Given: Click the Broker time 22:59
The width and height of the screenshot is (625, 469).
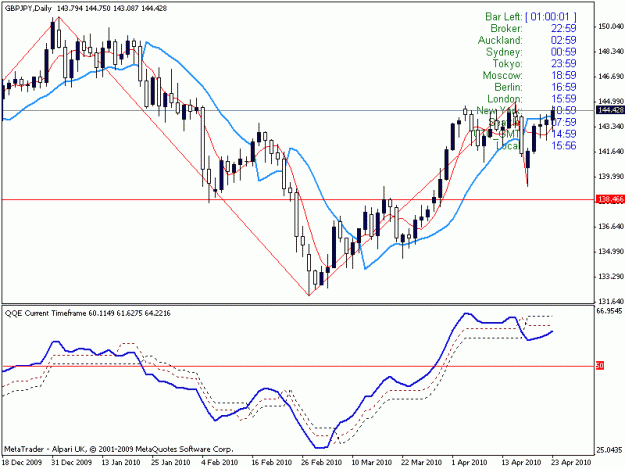Looking at the screenshot, I should 564,28.
